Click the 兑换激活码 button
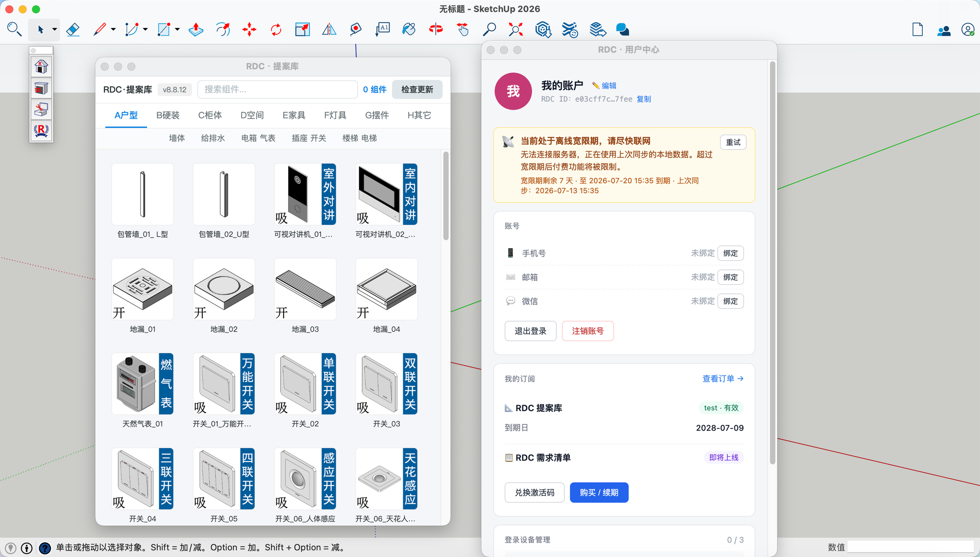980x557 pixels. (535, 492)
